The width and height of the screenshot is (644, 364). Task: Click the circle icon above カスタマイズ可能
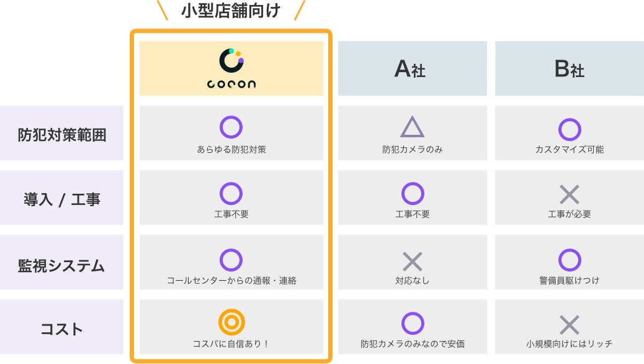570,130
